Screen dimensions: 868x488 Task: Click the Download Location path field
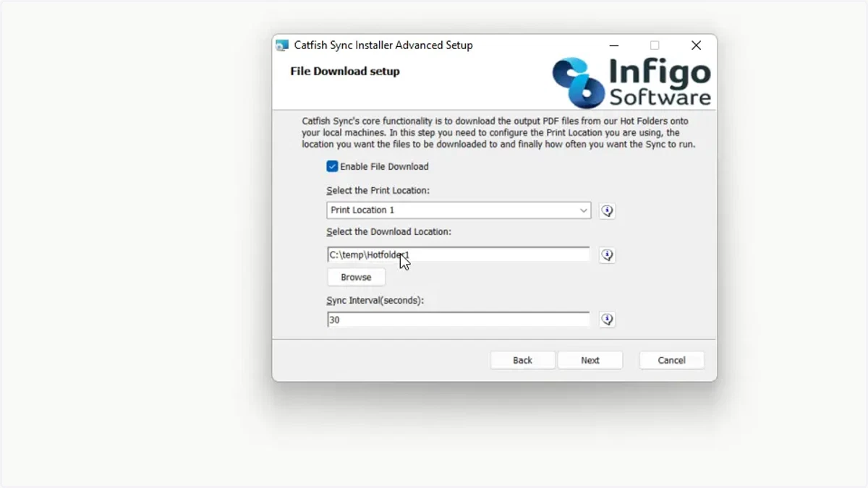459,254
